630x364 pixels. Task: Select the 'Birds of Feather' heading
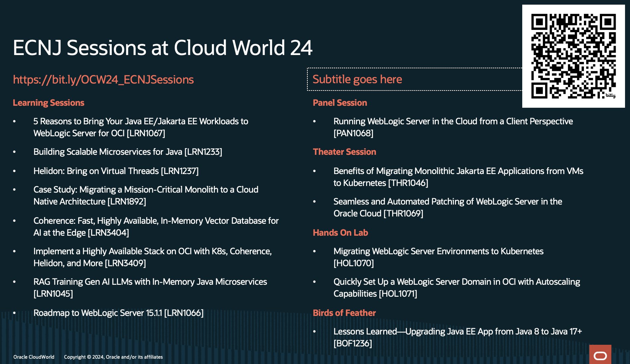(x=344, y=313)
